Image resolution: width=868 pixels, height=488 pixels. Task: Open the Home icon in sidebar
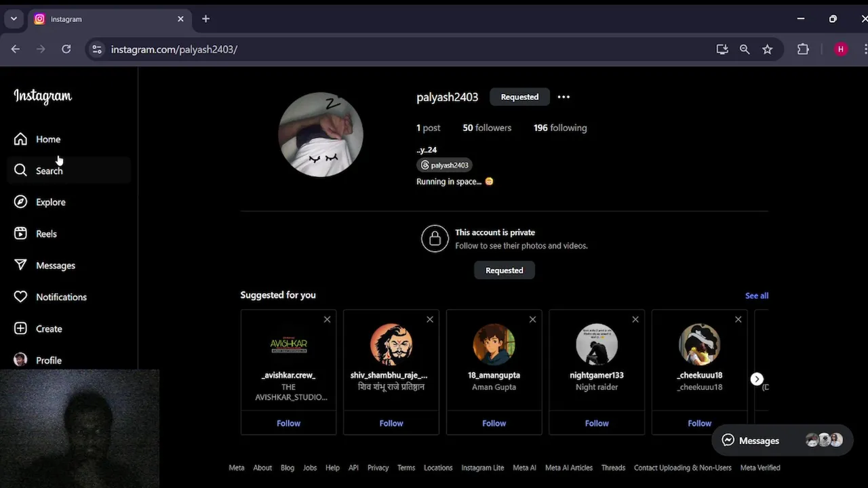[20, 139]
